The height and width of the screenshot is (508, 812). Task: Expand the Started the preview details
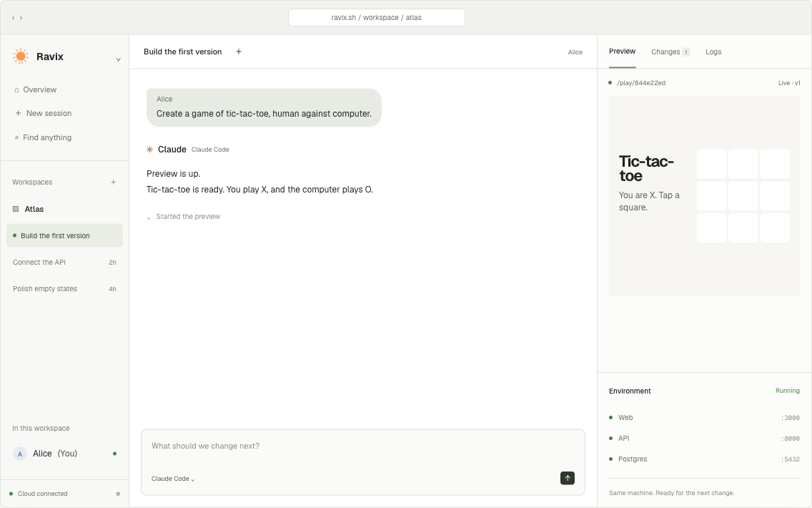pyautogui.click(x=183, y=217)
